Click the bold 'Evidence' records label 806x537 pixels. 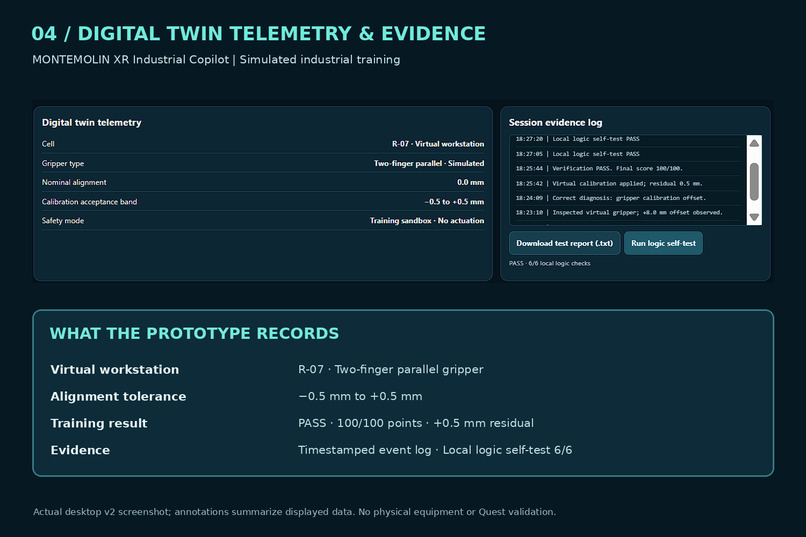(x=80, y=450)
